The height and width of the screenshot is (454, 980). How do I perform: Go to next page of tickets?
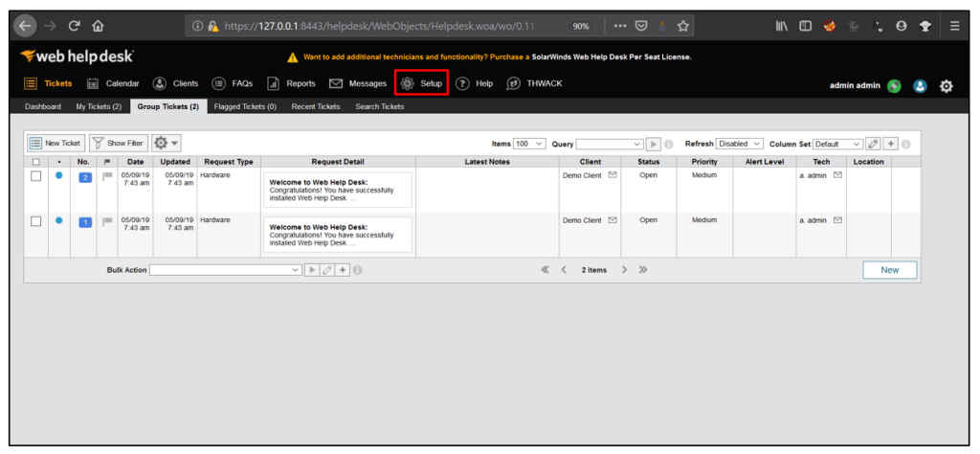click(624, 269)
